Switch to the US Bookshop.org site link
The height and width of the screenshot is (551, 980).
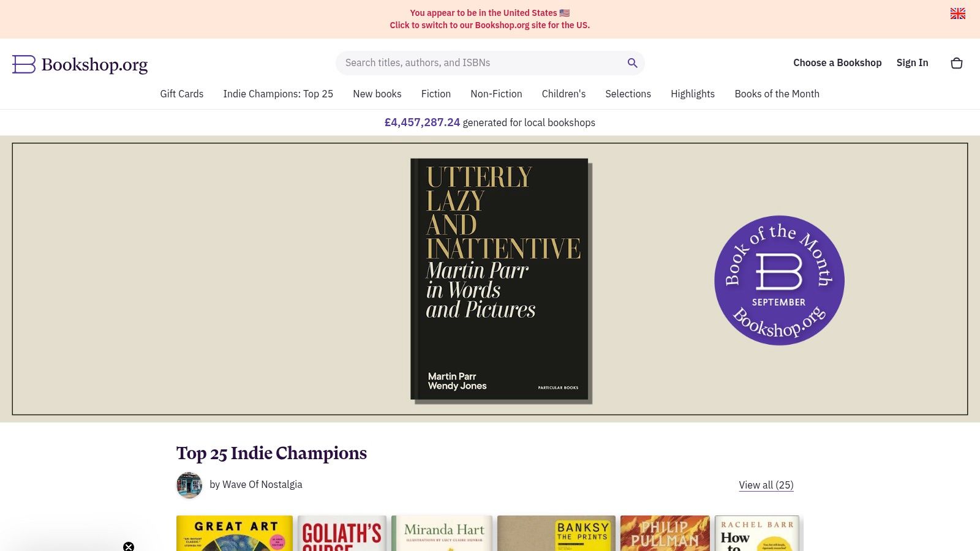[490, 25]
